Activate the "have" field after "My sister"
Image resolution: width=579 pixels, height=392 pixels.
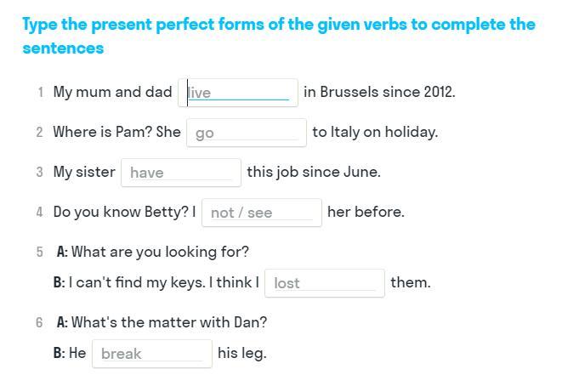point(181,173)
